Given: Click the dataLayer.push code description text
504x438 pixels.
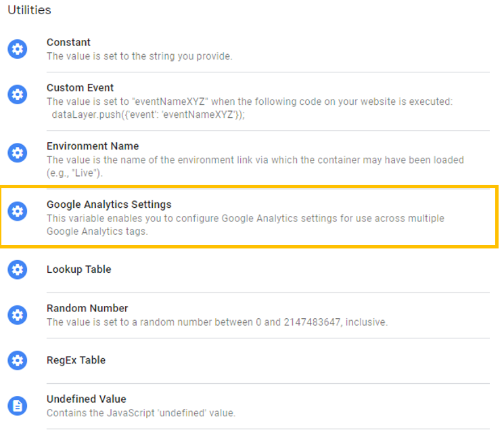Looking at the screenshot, I should click(148, 114).
